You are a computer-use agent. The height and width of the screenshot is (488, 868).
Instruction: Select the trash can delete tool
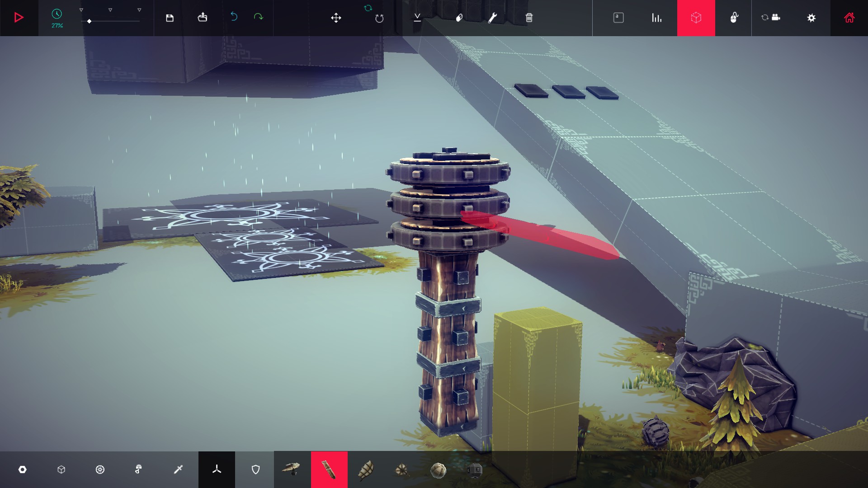point(529,18)
